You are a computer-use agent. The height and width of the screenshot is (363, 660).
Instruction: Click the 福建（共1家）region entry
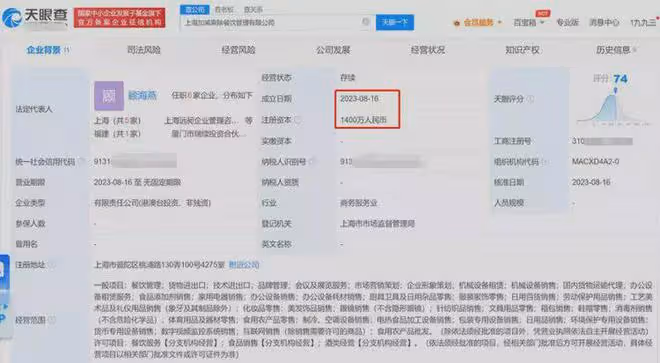point(117,134)
